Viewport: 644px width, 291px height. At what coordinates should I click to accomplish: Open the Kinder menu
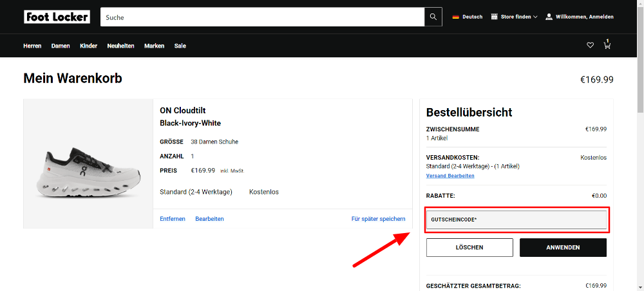point(88,46)
